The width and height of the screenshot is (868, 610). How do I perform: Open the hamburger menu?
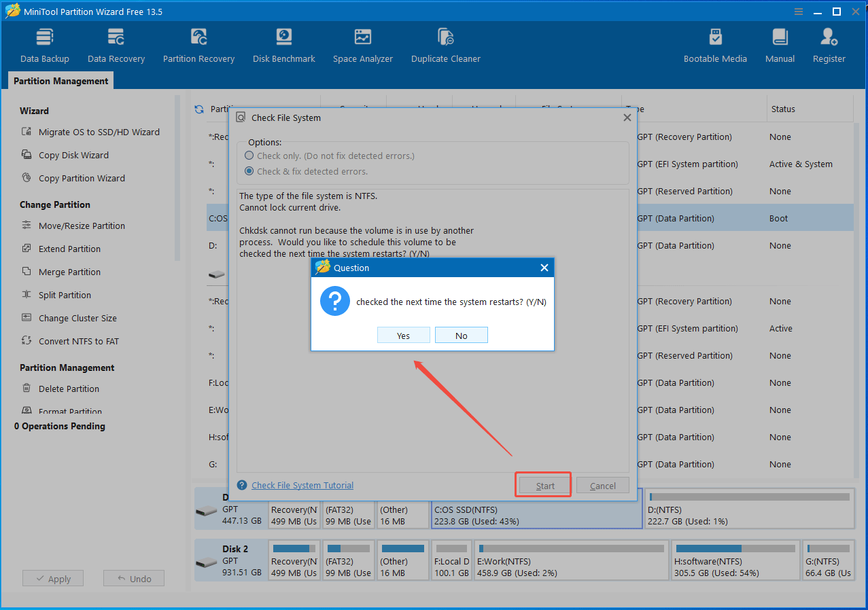click(x=798, y=11)
